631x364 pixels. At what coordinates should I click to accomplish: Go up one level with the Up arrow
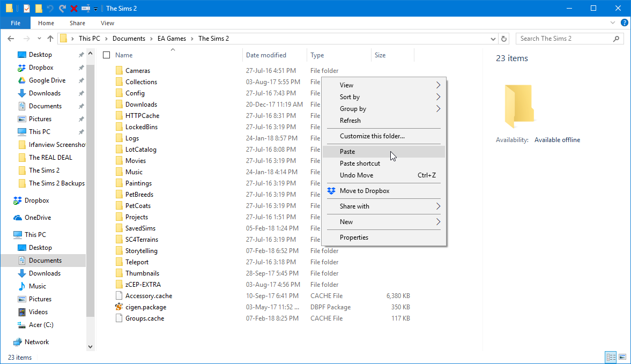pyautogui.click(x=50, y=39)
